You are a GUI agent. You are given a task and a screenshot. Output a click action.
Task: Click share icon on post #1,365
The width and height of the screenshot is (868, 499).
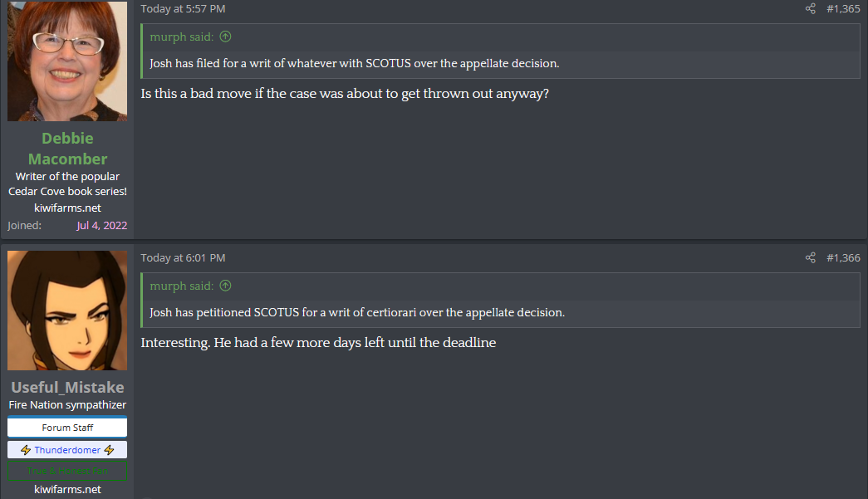click(x=811, y=9)
